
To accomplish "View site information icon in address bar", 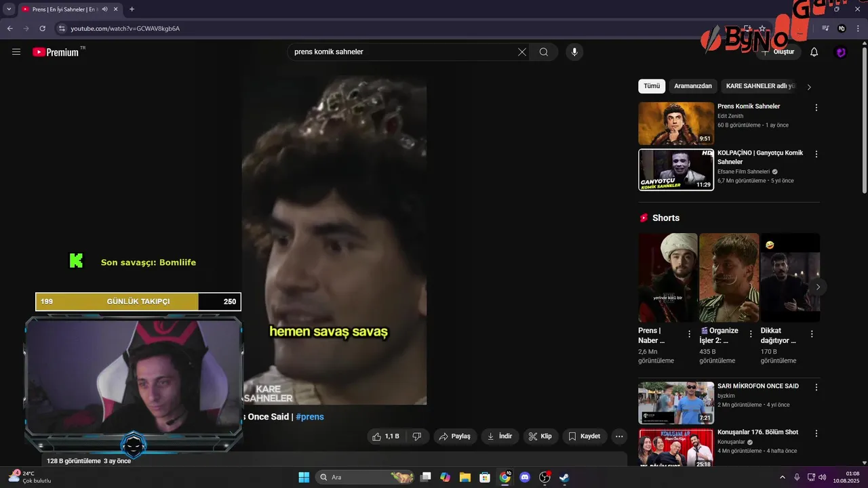I will coord(62,28).
